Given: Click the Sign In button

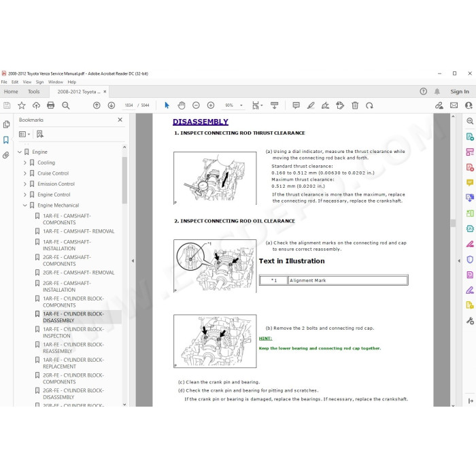Looking at the screenshot, I should [x=460, y=91].
